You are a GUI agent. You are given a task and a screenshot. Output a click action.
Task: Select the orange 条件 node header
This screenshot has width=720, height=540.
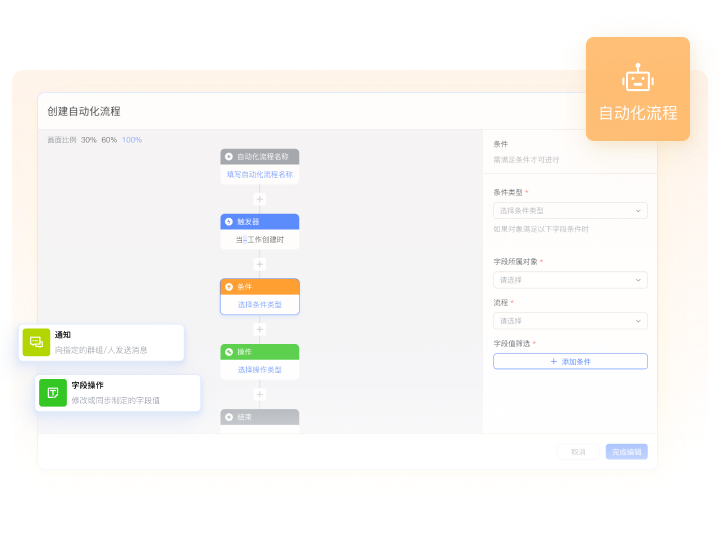[260, 287]
